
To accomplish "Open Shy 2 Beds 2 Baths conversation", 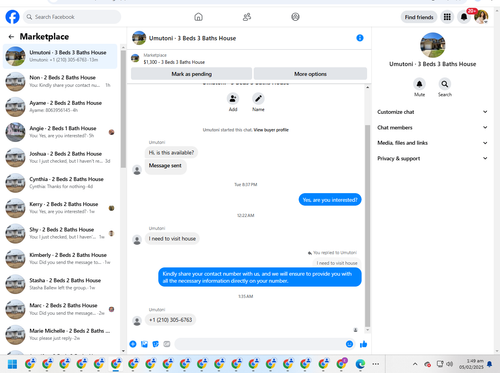I will 60,233.
